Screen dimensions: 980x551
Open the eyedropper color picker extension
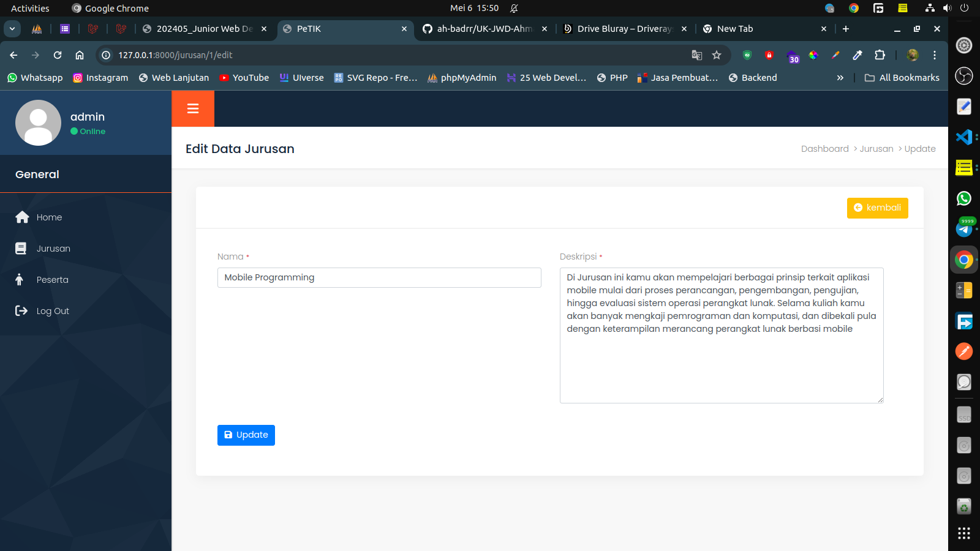[858, 55]
